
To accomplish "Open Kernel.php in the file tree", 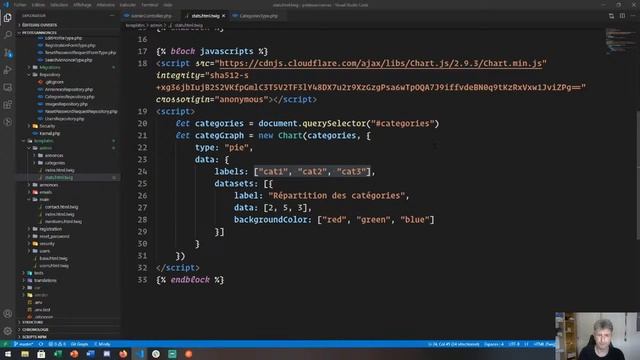I will point(49,133).
